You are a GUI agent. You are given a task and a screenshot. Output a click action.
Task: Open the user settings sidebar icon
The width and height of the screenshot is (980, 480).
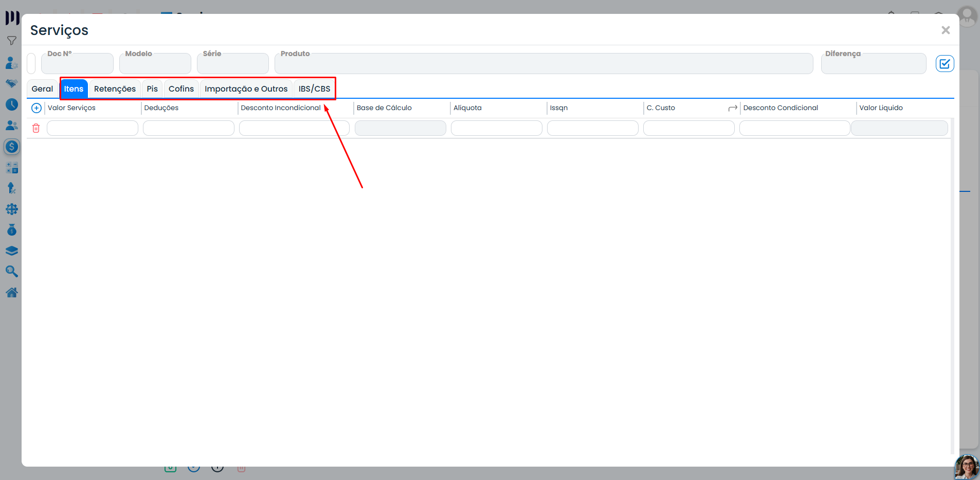(11, 63)
